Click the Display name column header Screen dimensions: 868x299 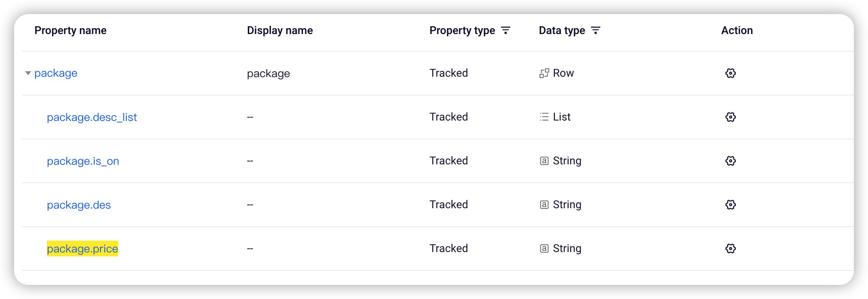[x=280, y=31]
